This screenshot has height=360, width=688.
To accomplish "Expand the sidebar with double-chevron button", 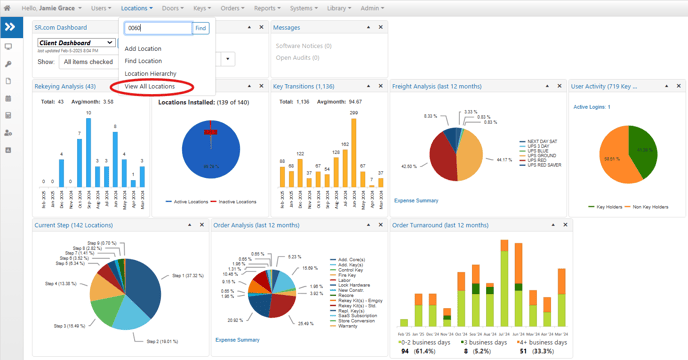I will point(10,28).
